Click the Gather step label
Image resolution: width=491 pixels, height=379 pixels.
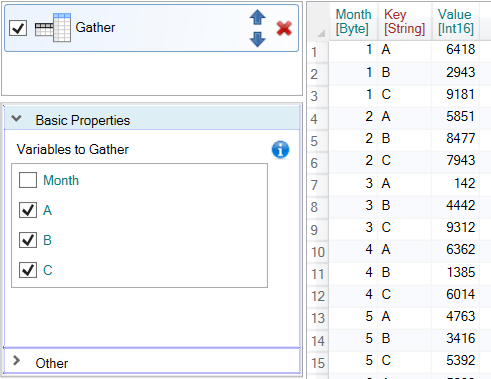coord(95,27)
